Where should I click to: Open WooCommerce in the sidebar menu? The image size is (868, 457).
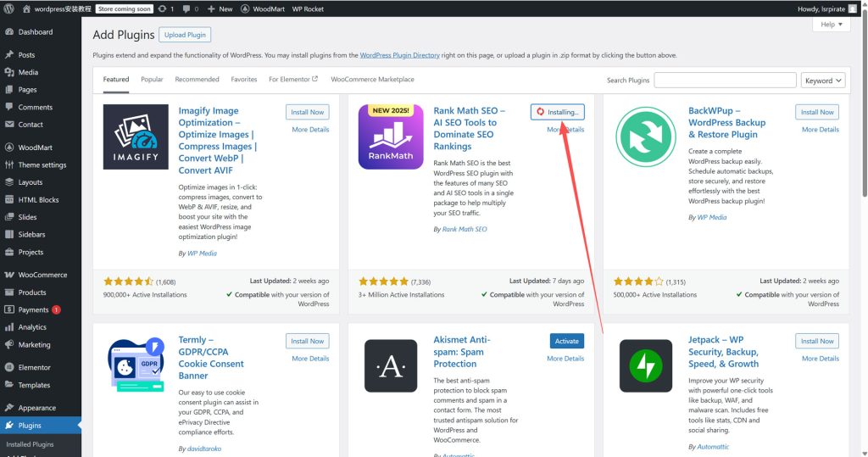point(42,275)
